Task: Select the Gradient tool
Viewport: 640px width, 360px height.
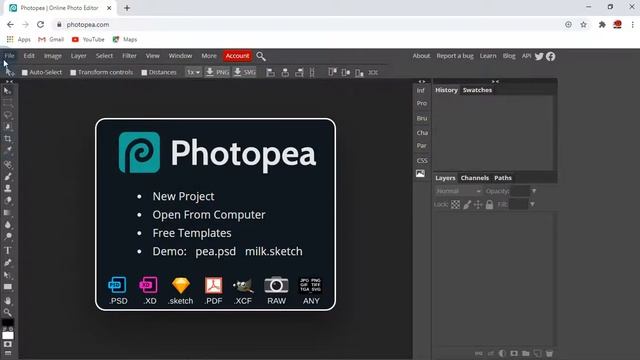Action: [7, 213]
